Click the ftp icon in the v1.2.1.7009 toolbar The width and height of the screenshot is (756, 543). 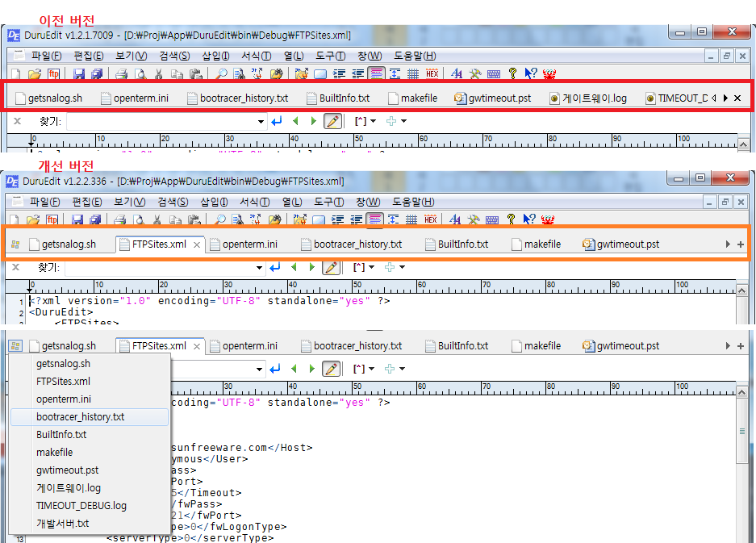(x=53, y=73)
